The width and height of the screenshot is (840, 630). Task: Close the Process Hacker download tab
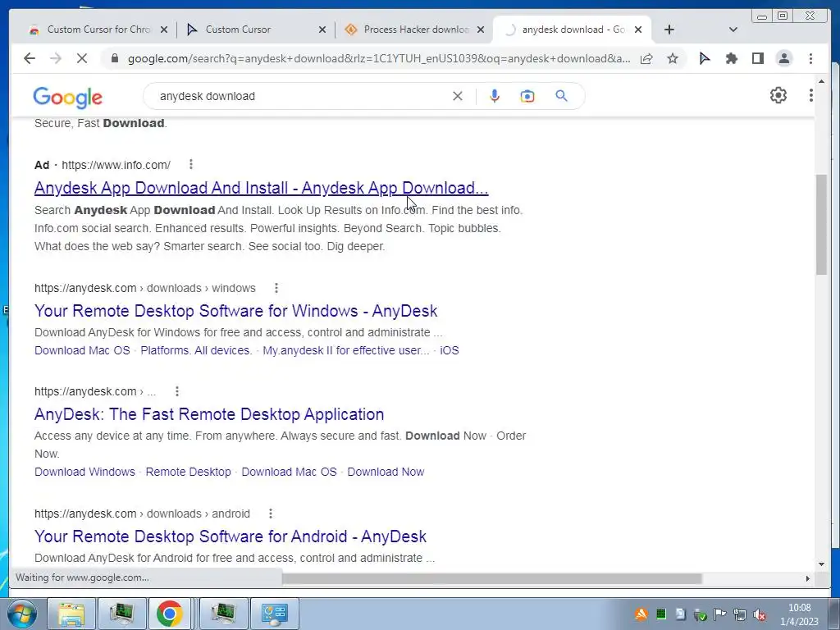point(481,30)
